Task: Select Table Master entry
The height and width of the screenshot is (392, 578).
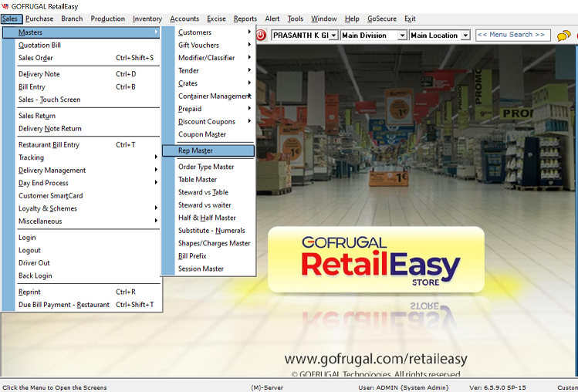Action: point(198,180)
